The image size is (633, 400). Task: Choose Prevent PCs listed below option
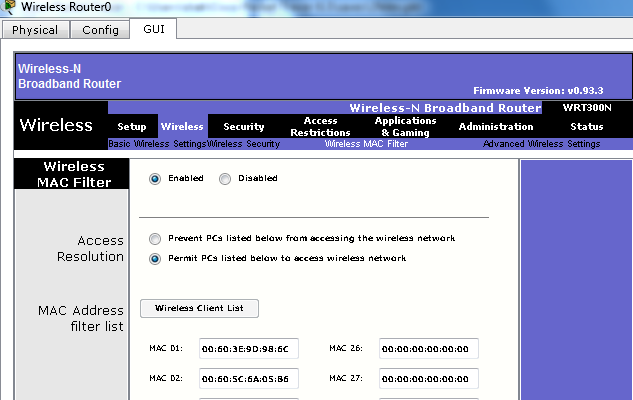point(155,239)
